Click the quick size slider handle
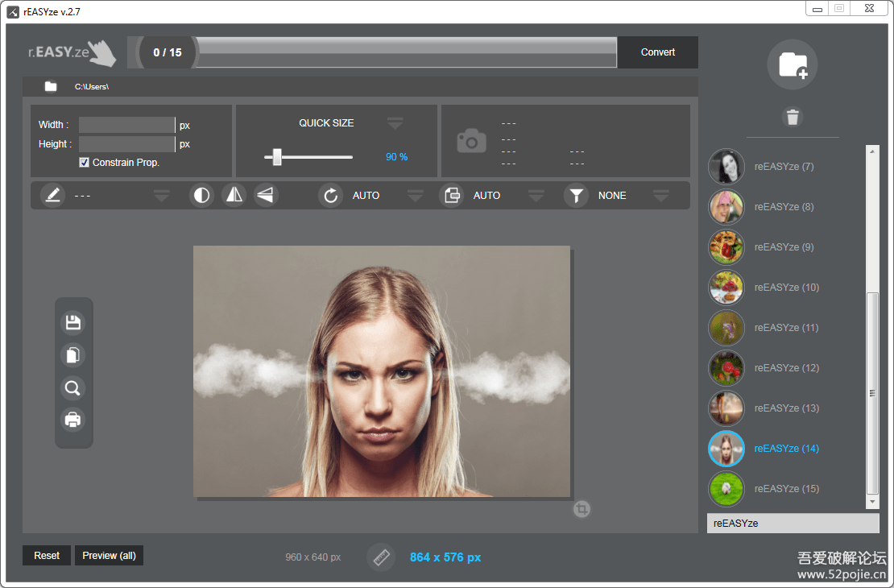Image resolution: width=894 pixels, height=588 pixels. tap(277, 157)
